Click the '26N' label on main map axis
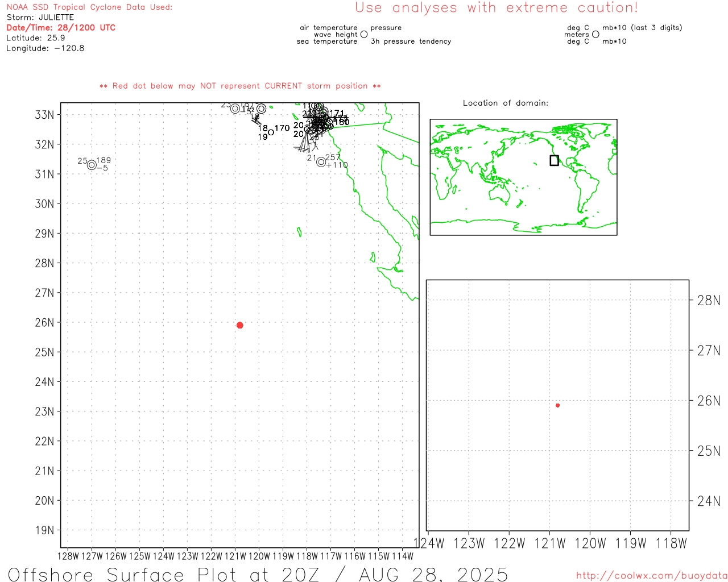 [x=44, y=322]
